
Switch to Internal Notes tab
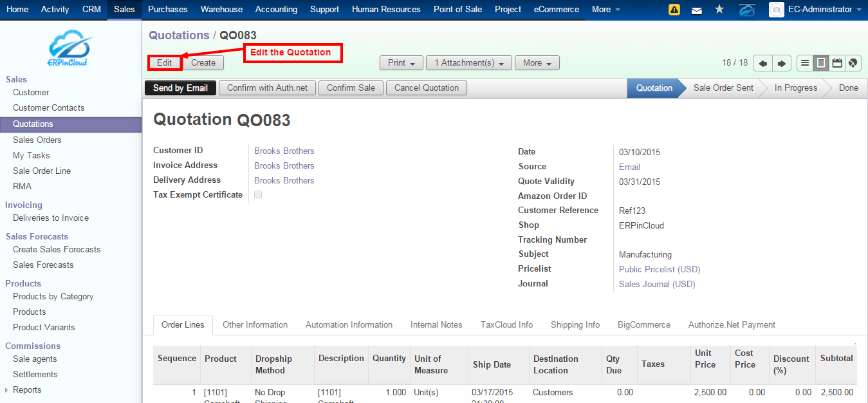[x=436, y=325]
